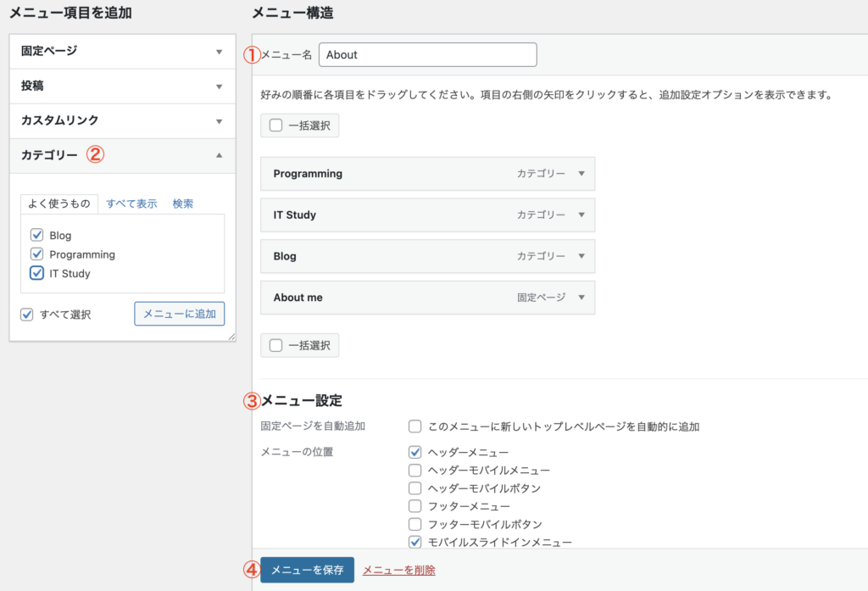Image resolution: width=868 pixels, height=591 pixels.
Task: Open About me menu item settings arrow
Action: point(581,298)
